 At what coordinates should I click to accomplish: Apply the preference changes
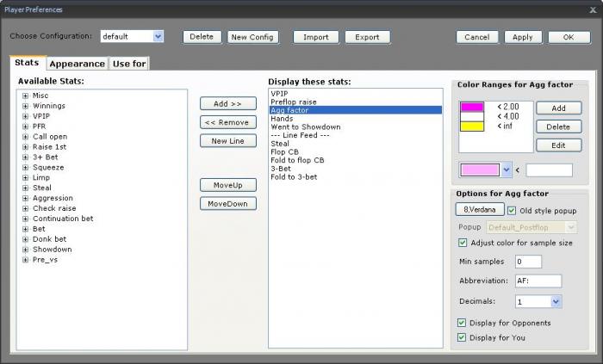(x=523, y=37)
